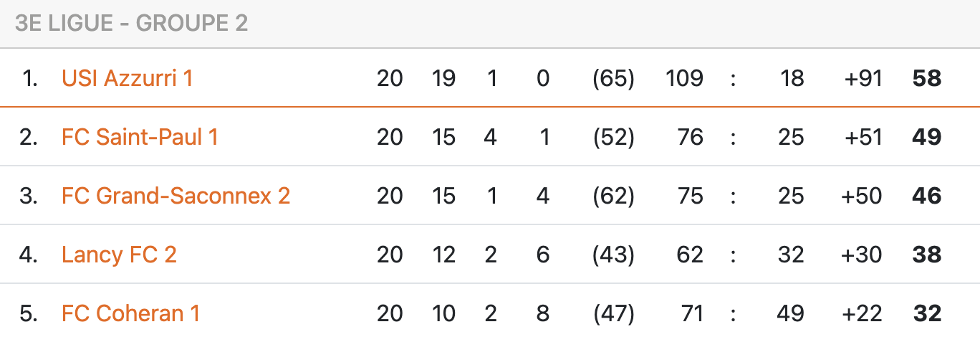
Task: Open the Lancy FC 2 team link
Action: pos(119,255)
